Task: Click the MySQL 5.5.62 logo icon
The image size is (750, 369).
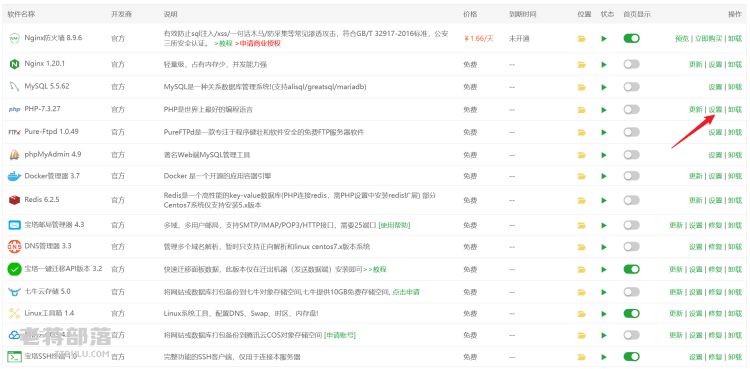Action: (14, 87)
